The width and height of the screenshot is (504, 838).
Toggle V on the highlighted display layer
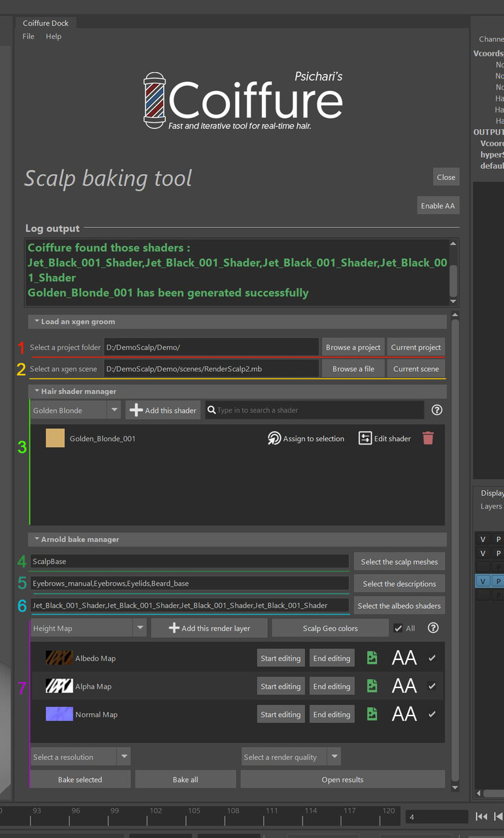point(483,581)
